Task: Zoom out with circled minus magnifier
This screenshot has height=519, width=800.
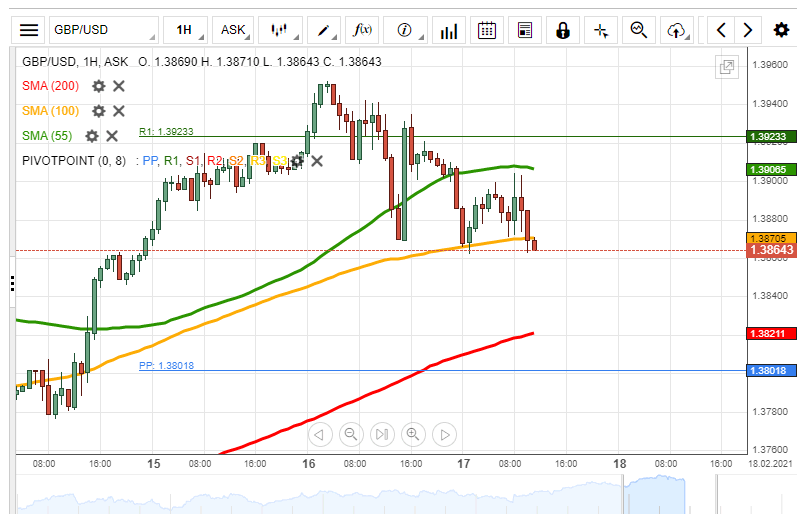Action: click(x=351, y=434)
